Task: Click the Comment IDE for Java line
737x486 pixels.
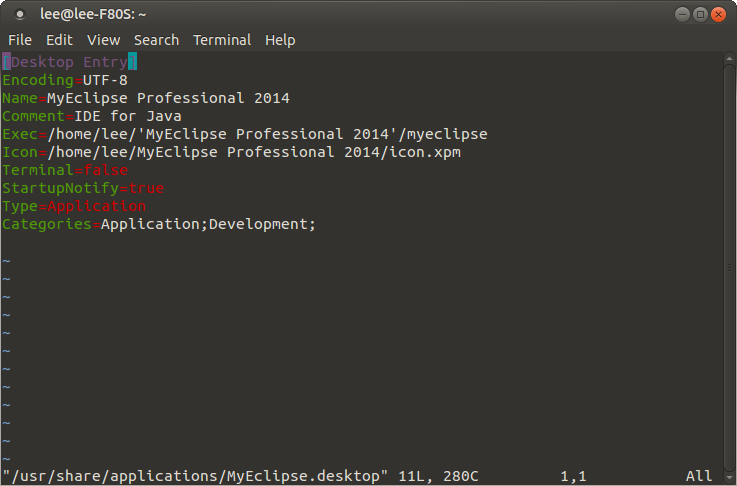Action: coord(92,116)
